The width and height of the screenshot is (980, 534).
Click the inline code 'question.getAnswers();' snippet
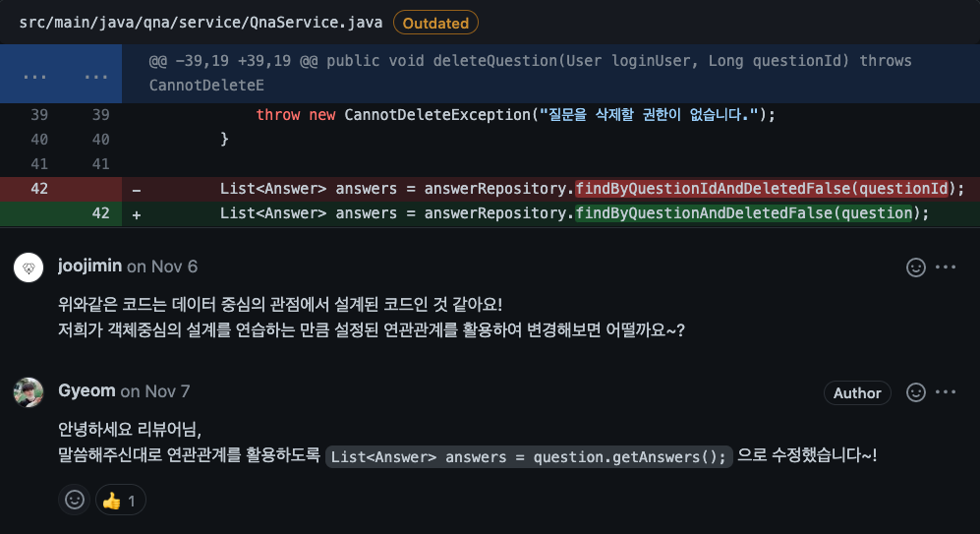point(529,457)
